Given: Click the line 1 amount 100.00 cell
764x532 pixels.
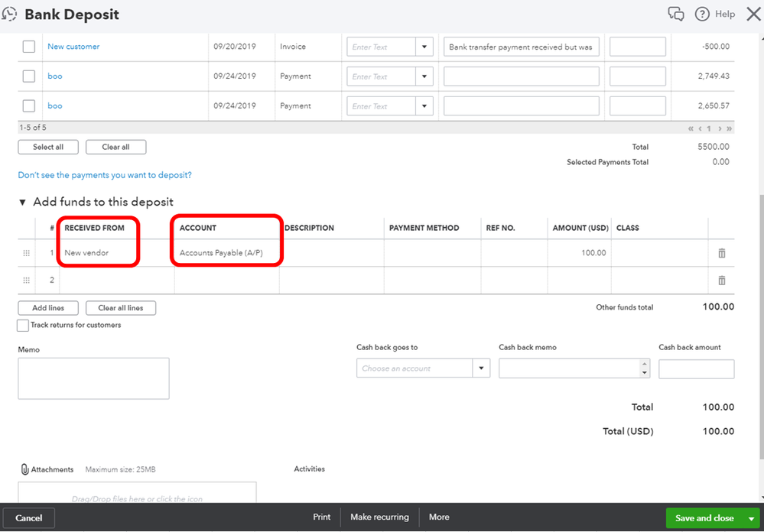Looking at the screenshot, I should [x=580, y=253].
